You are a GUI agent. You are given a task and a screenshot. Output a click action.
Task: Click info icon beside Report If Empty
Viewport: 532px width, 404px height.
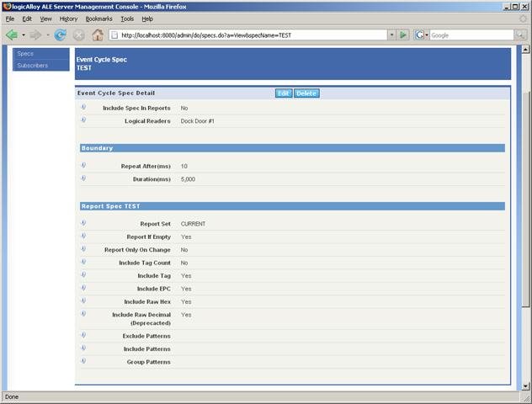83,236
